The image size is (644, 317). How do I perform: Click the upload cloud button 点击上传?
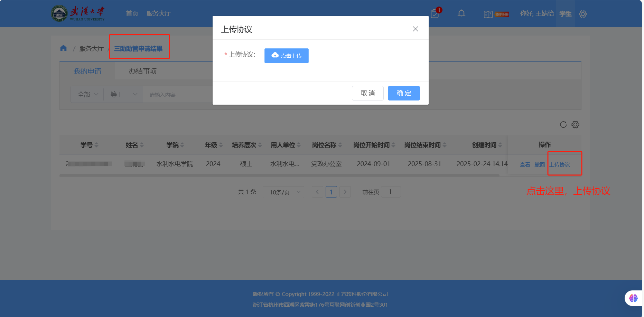click(x=286, y=56)
